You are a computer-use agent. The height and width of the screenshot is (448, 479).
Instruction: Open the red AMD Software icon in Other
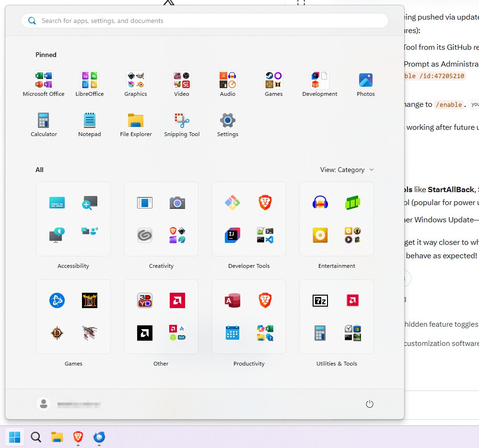(177, 300)
